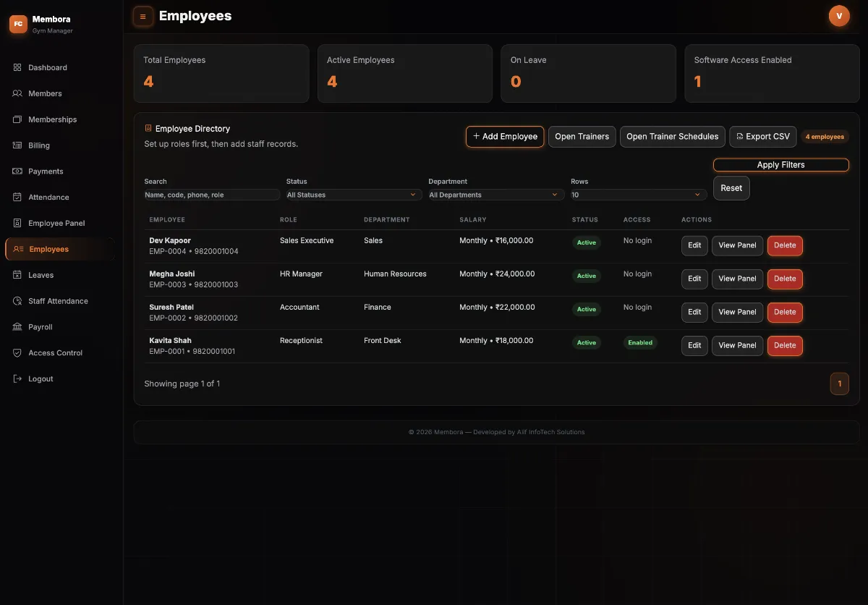Click the Billing icon in sidebar
Screen dimensions: 868x605
[x=17, y=145]
